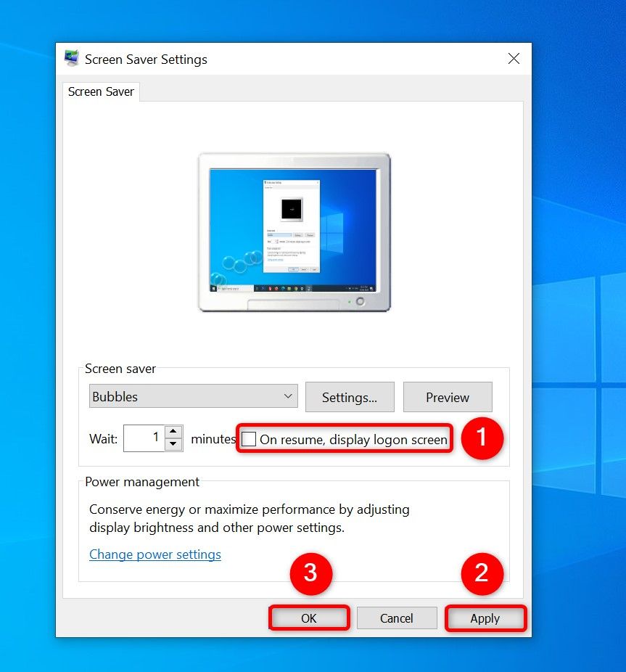Viewport: 626px width, 672px height.
Task: Confirm settings with OK
Action: click(x=309, y=618)
